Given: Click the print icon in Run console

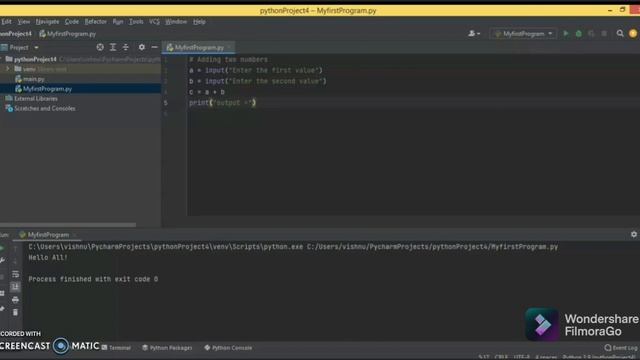Looking at the screenshot, I should (15, 300).
